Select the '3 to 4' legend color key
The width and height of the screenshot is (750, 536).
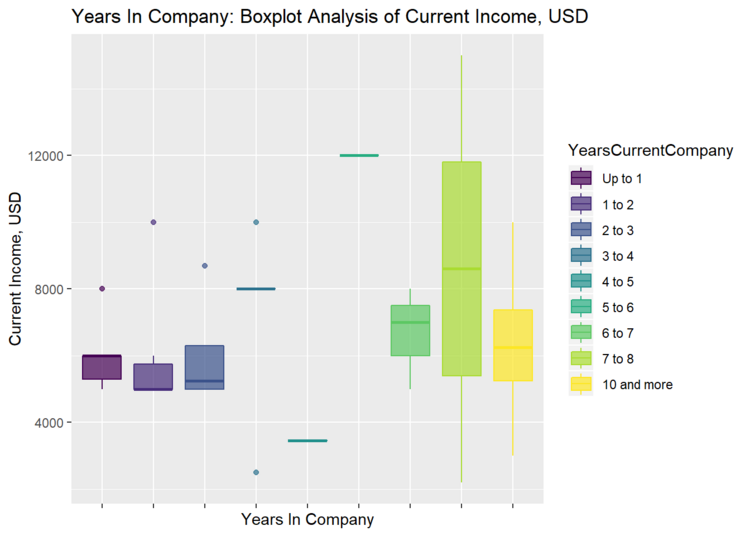(x=581, y=256)
